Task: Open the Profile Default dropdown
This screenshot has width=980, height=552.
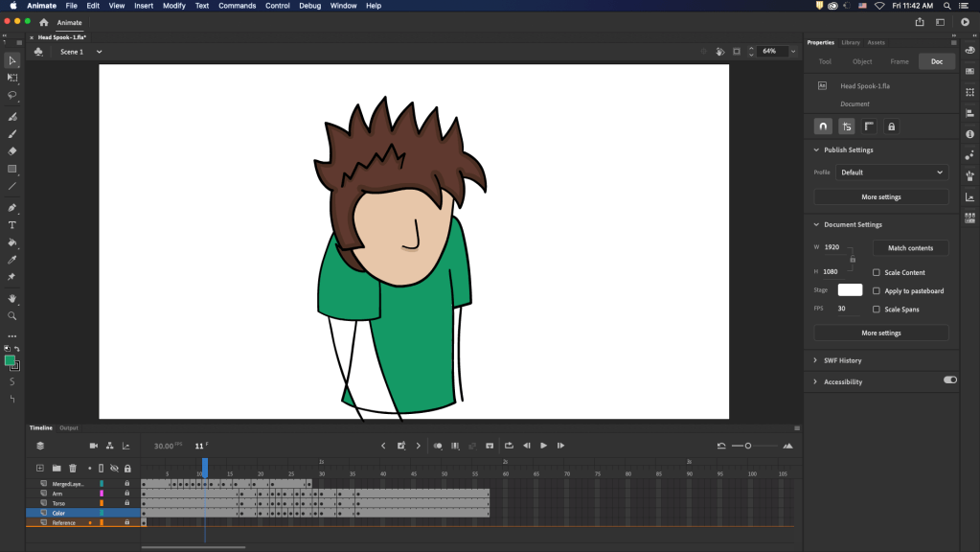Action: [891, 172]
